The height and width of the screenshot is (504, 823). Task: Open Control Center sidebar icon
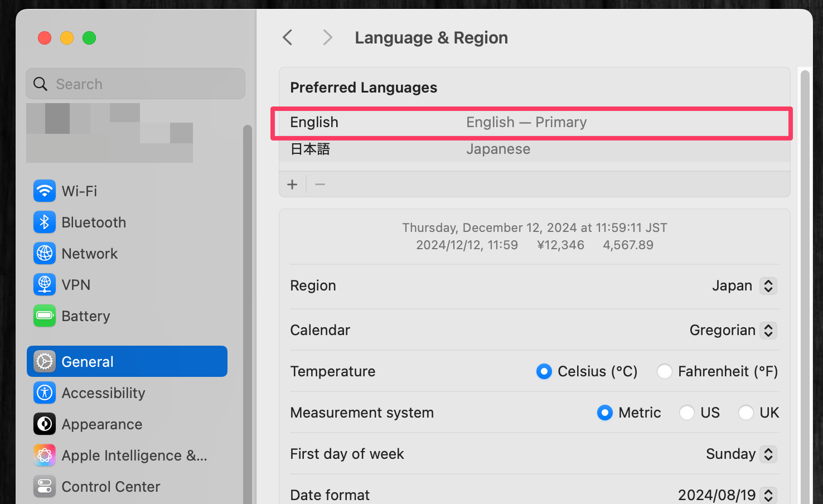pos(45,486)
